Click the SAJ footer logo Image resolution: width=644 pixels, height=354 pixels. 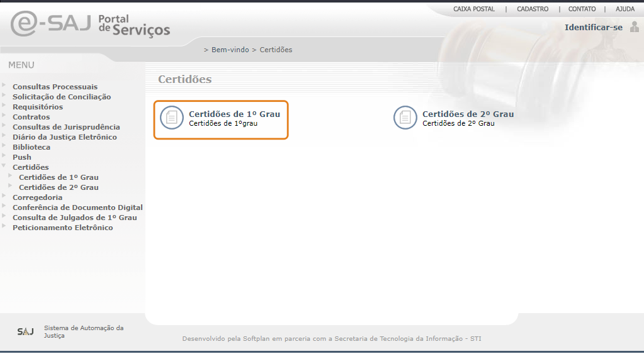pyautogui.click(x=25, y=331)
